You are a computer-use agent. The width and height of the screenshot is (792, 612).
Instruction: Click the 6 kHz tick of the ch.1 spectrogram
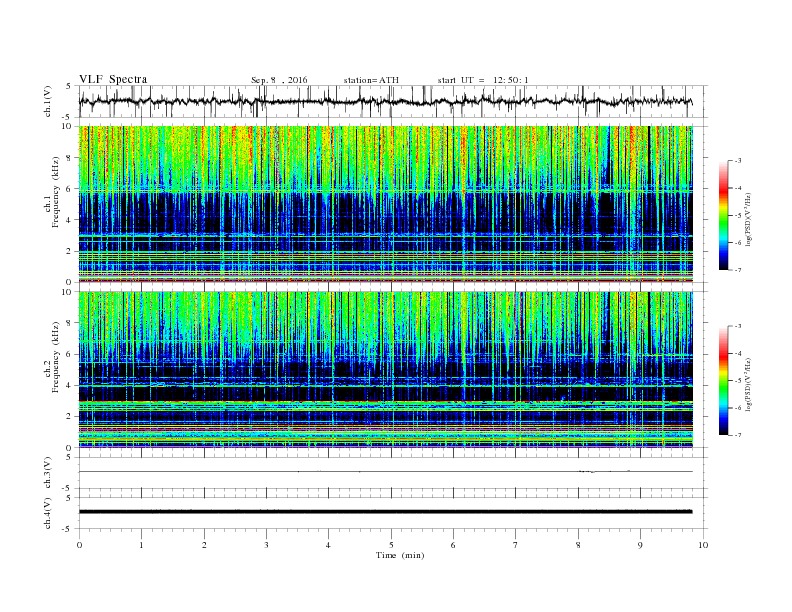pyautogui.click(x=70, y=188)
